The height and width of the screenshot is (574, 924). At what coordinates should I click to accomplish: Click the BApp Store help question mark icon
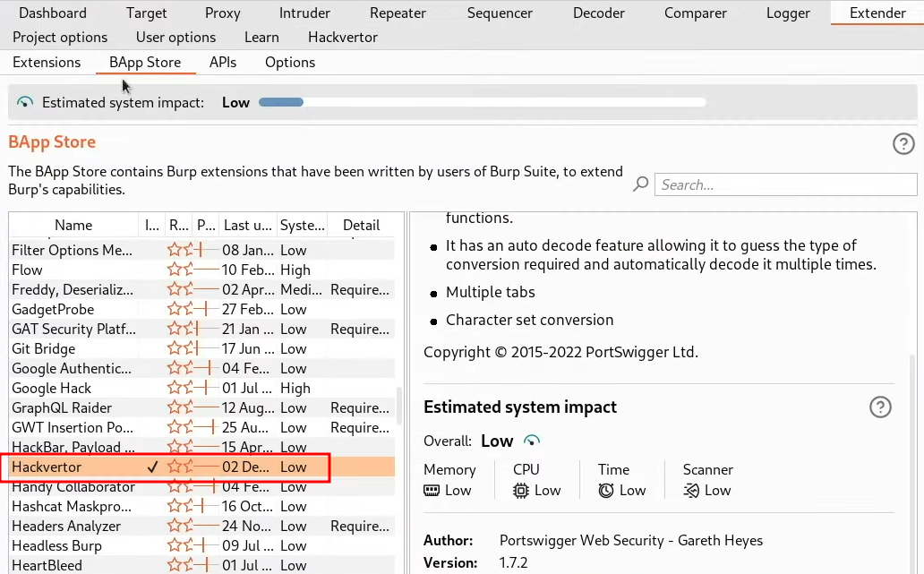pyautogui.click(x=903, y=143)
